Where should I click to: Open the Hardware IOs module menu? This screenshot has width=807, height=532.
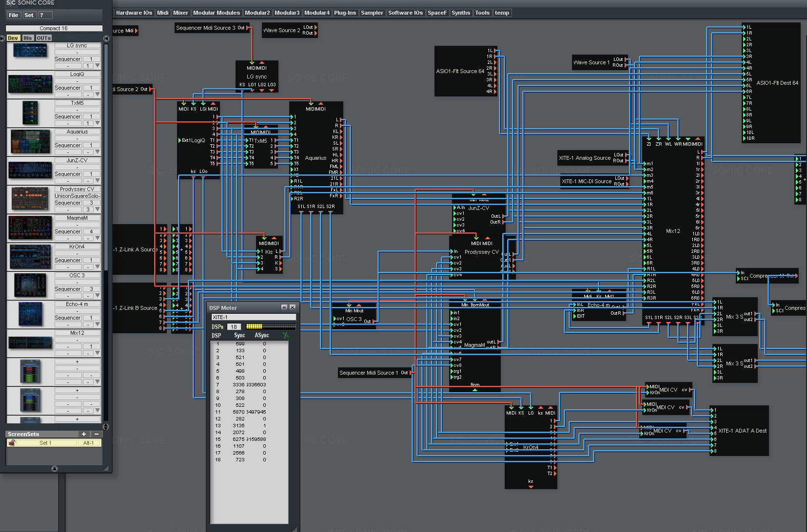[134, 13]
